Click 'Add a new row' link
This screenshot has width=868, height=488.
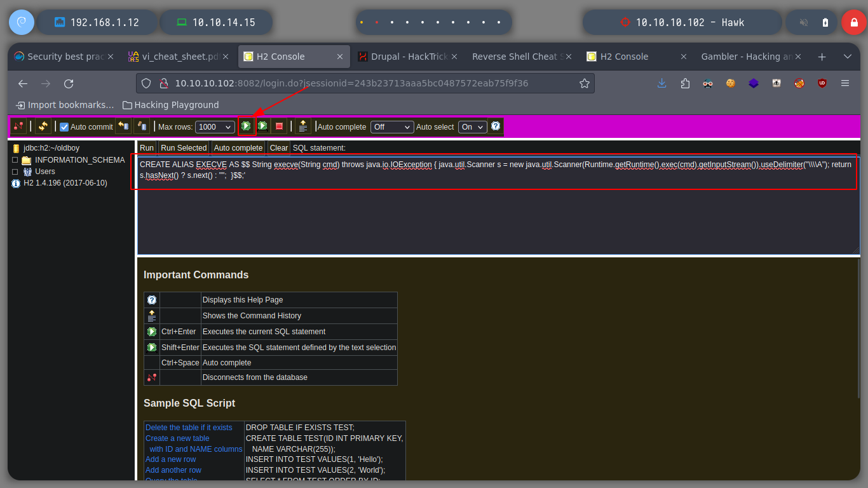[x=171, y=459]
